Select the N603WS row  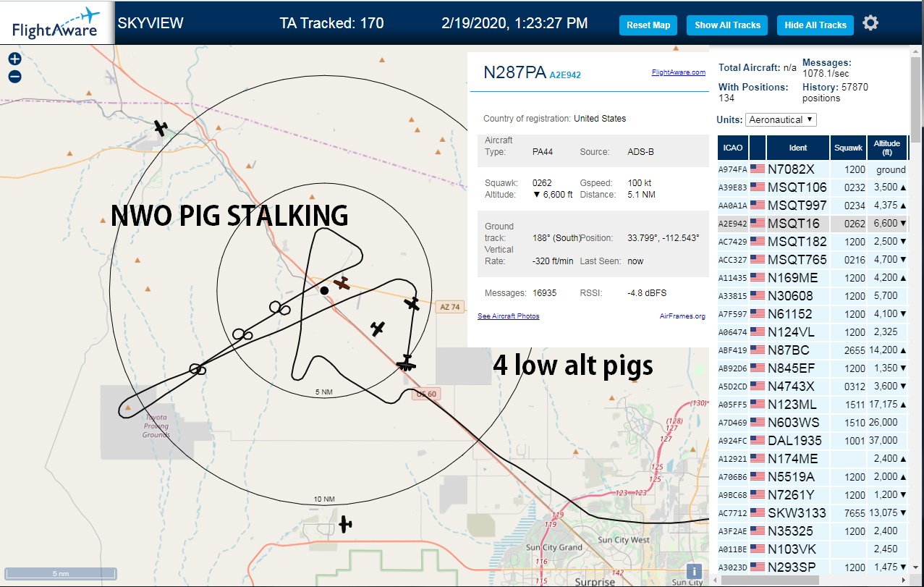coord(812,423)
